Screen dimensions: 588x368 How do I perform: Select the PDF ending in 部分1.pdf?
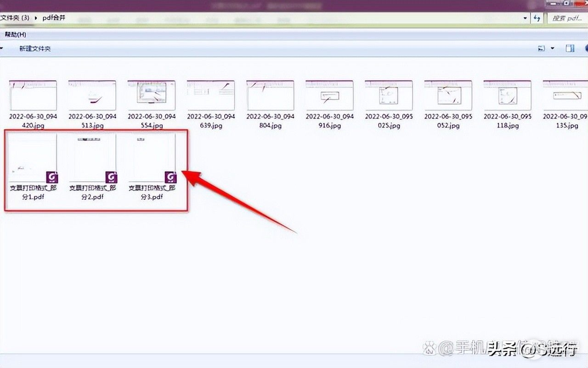coord(33,167)
